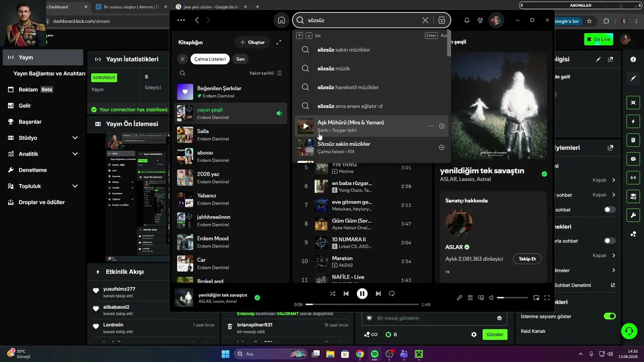Open Başarılar in the Kick sidebar

43,122
